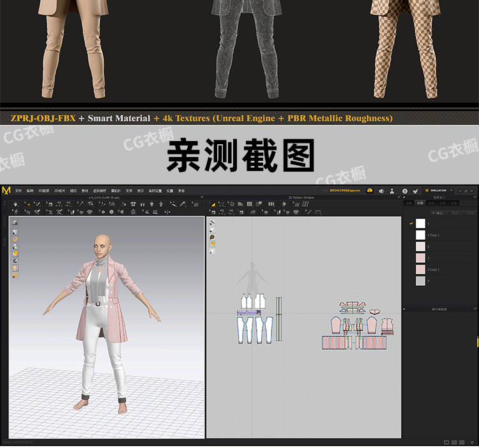Toggle checkmark beside fabric 1
The height and width of the screenshot is (448, 479).
pyautogui.click(x=411, y=223)
